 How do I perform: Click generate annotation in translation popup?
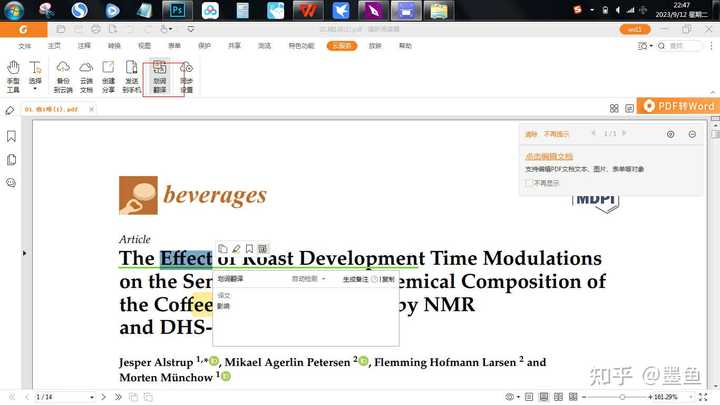355,279
